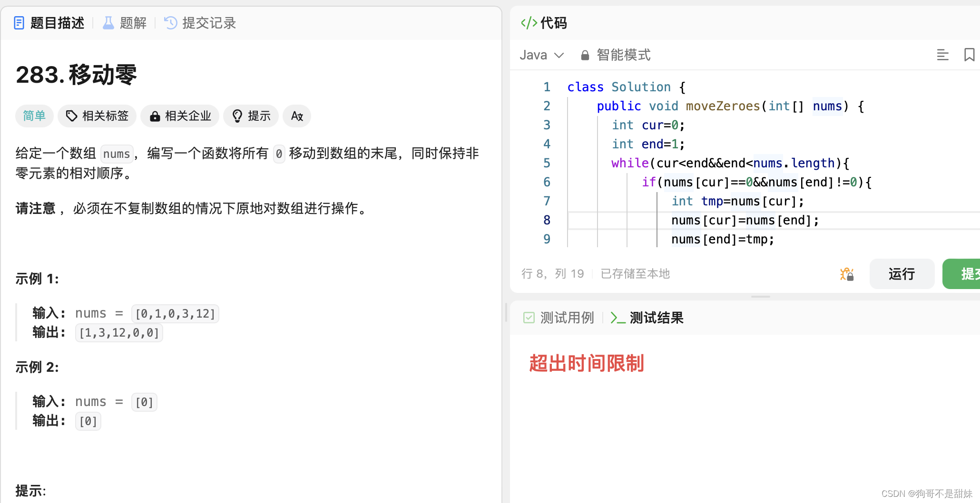Bookmark the problem with the bookmark icon
The height and width of the screenshot is (503, 980).
[969, 55]
